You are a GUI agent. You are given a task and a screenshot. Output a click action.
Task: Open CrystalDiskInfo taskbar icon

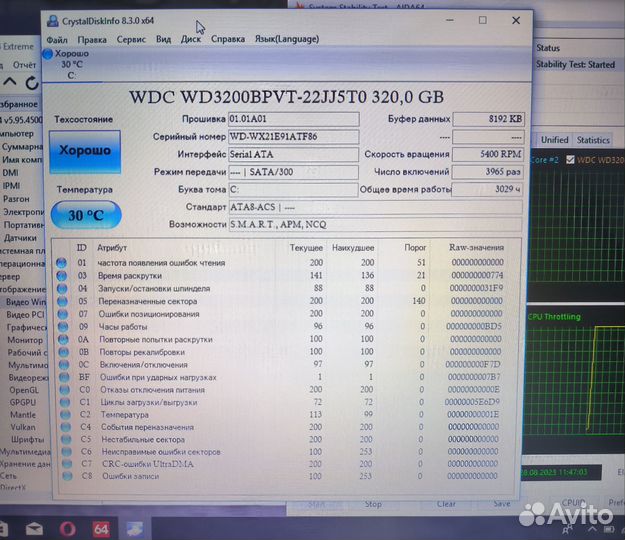click(x=135, y=529)
